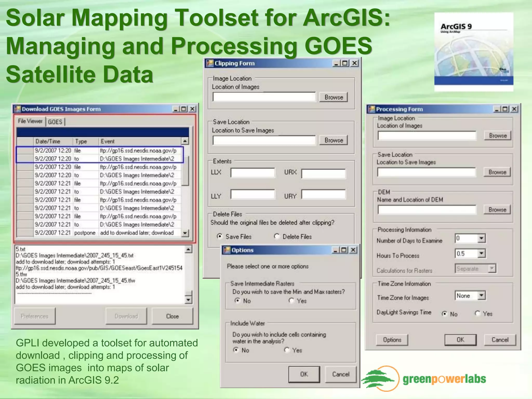Open Options from the Processing Form

[392, 340]
